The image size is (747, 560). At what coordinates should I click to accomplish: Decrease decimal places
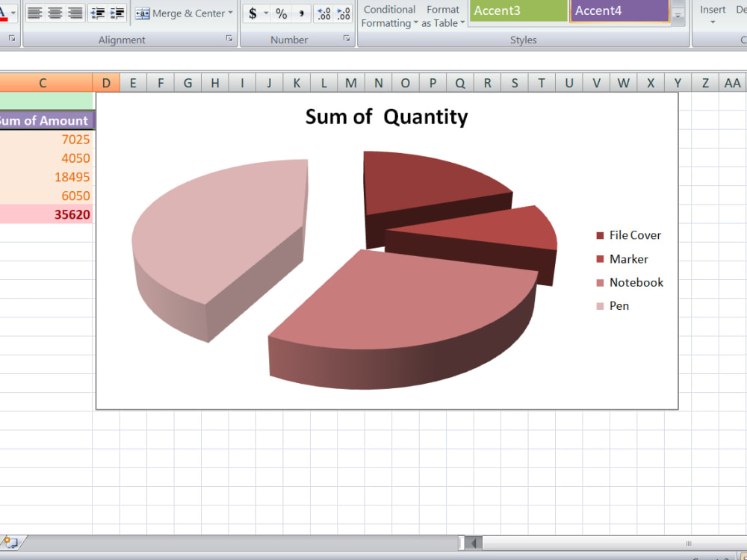pyautogui.click(x=344, y=13)
